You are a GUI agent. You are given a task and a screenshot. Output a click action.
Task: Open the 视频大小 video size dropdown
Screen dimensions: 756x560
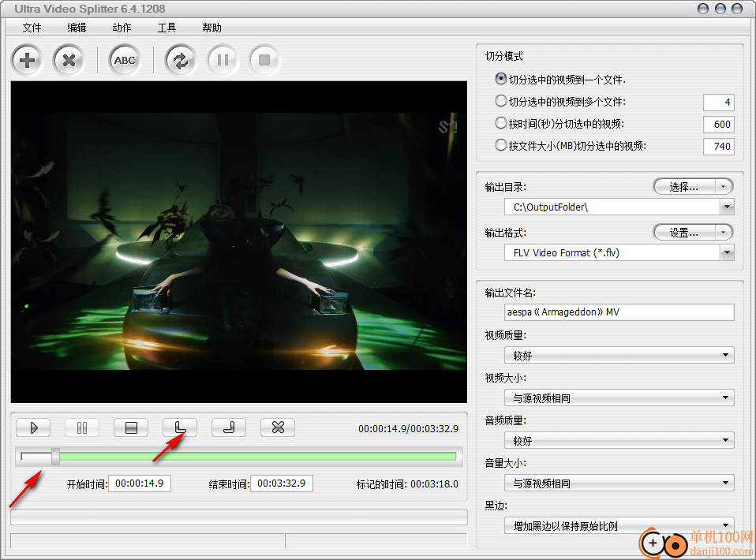click(x=619, y=398)
